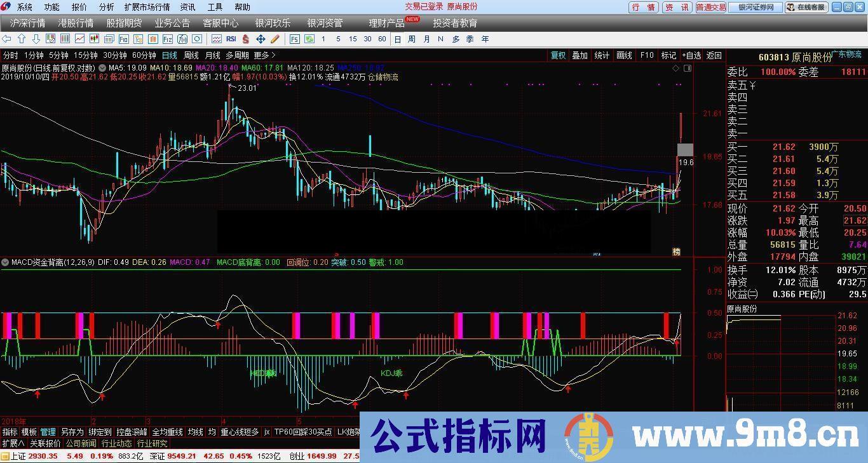Toggle 画线 drawing mode
Image resolution: width=868 pixels, height=463 pixels.
click(624, 55)
